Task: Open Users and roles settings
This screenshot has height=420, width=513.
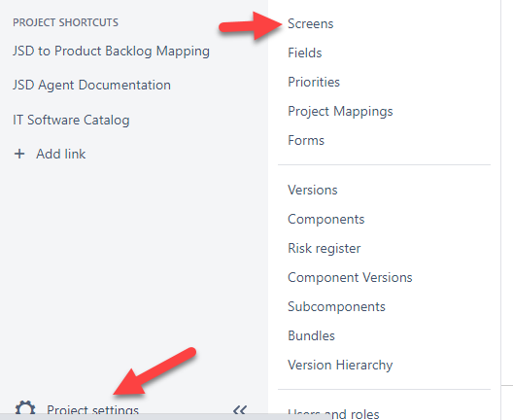Action: pyautogui.click(x=333, y=414)
